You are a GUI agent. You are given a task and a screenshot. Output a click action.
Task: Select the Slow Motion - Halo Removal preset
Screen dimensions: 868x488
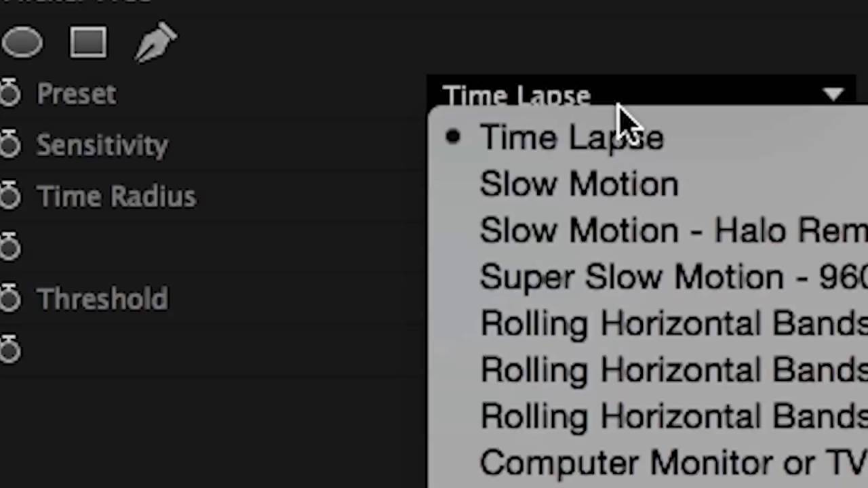click(671, 231)
